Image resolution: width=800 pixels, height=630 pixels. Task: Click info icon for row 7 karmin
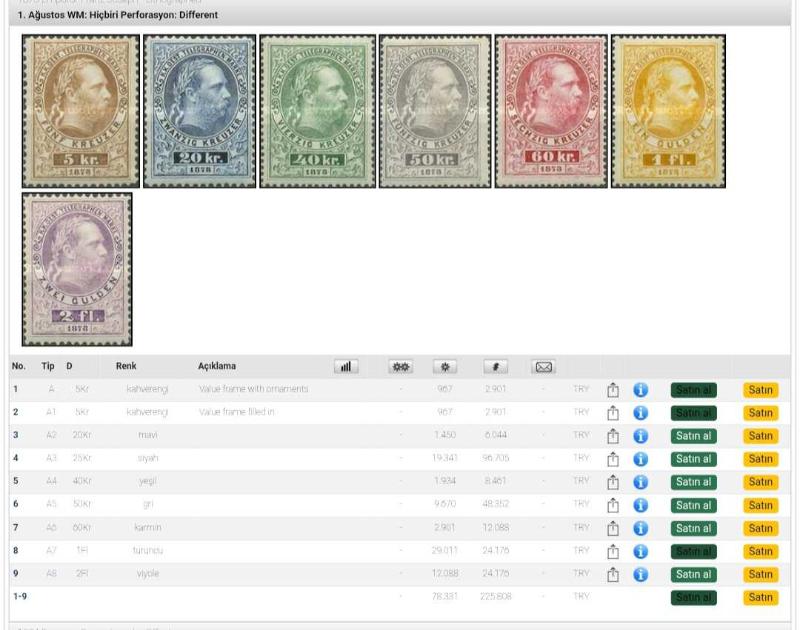(641, 528)
